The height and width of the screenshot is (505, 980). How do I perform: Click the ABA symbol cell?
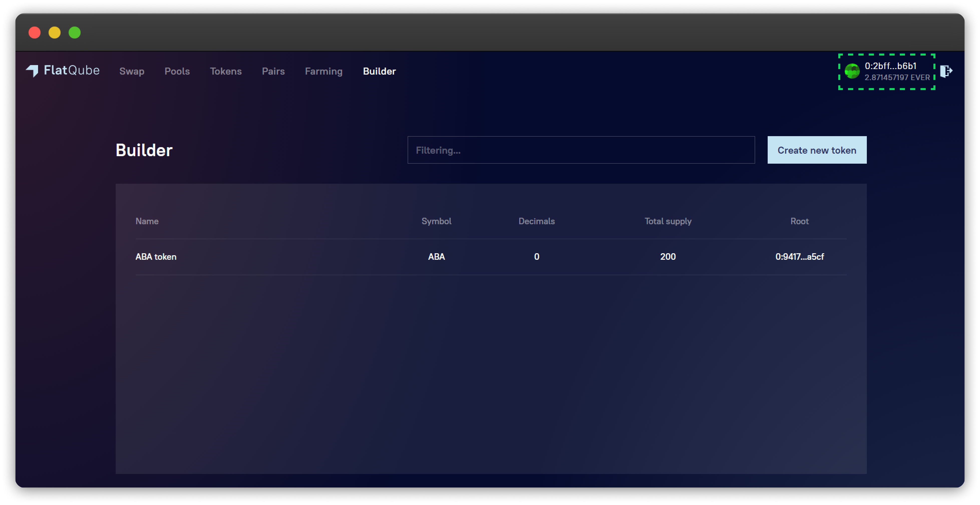tap(436, 257)
